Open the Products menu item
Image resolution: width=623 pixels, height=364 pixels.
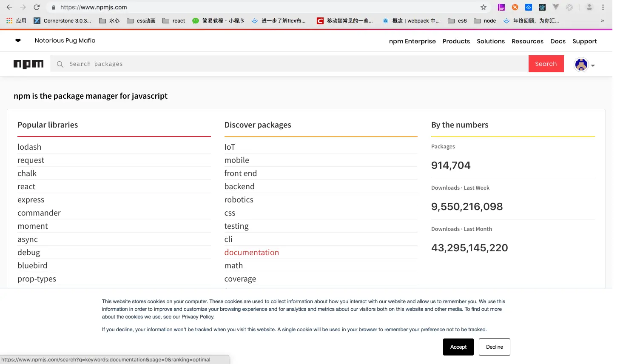pos(456,41)
